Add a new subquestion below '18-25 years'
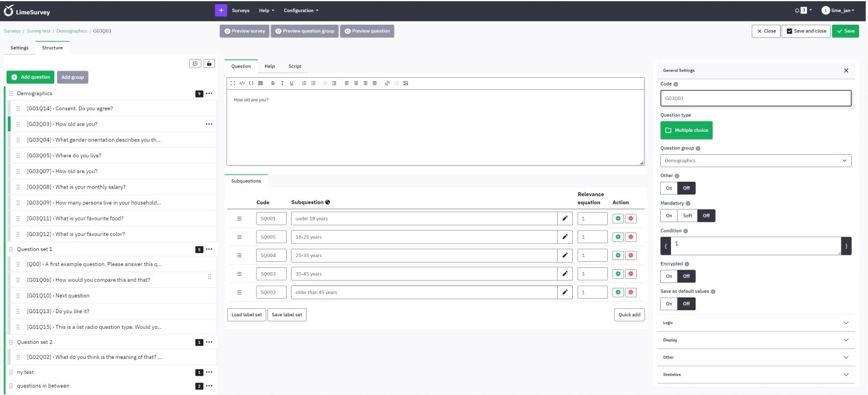 tap(617, 236)
